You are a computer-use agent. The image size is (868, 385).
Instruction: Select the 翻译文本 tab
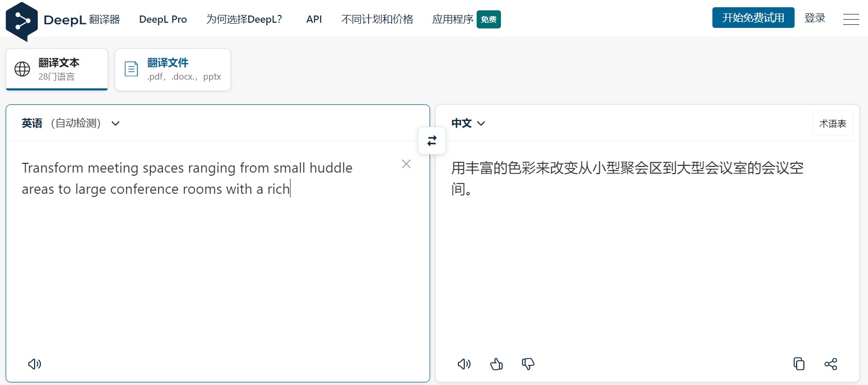[56, 69]
